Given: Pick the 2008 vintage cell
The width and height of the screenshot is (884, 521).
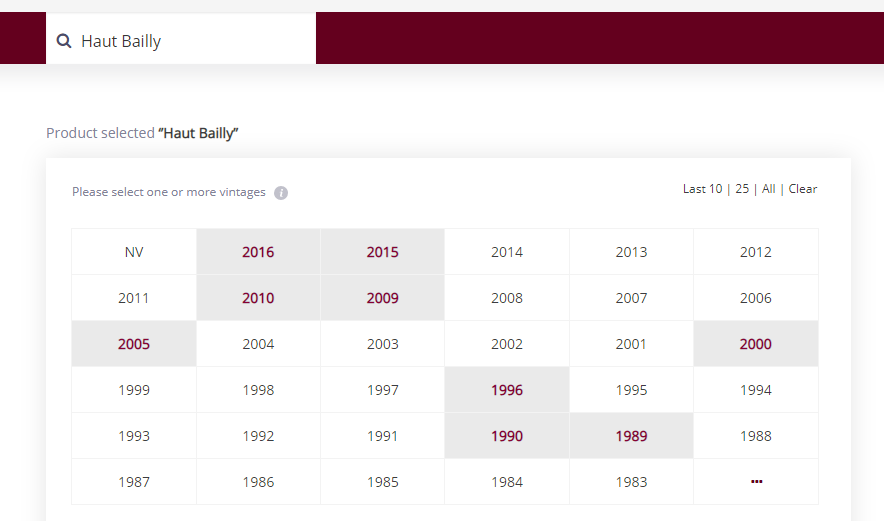Looking at the screenshot, I should [x=507, y=298].
